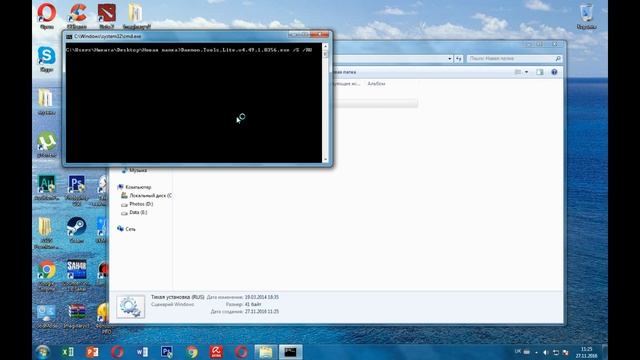The width and height of the screenshot is (640, 360).
Task: Open PowerPoint from the taskbar
Action: click(92, 351)
